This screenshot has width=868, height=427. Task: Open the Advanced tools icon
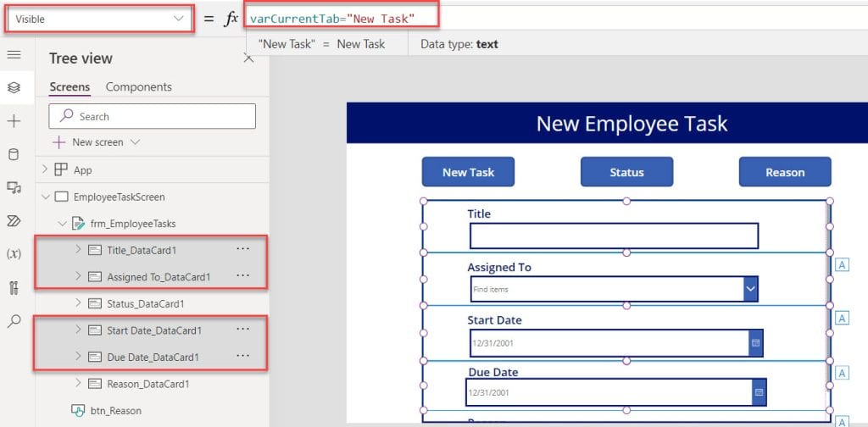14,287
